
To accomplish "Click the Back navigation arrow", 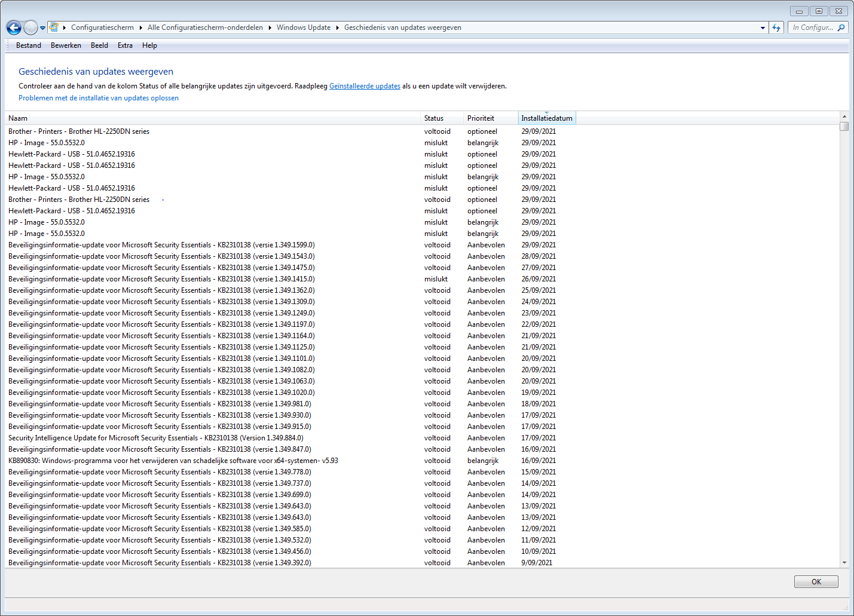I will (x=14, y=27).
